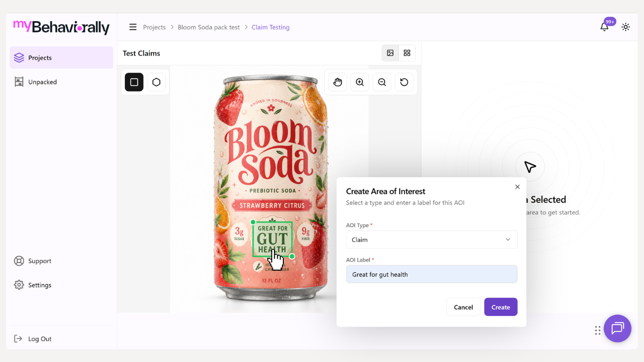644x362 pixels.
Task: Go to Bloom Soda pack test breadcrumb
Action: tap(209, 27)
